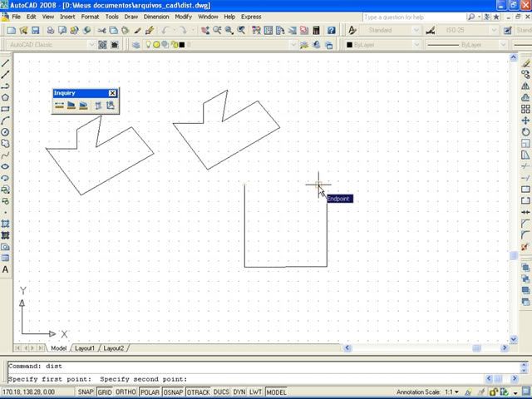Toggle DYN dynamic input
This screenshot has width=532, height=399.
click(239, 392)
